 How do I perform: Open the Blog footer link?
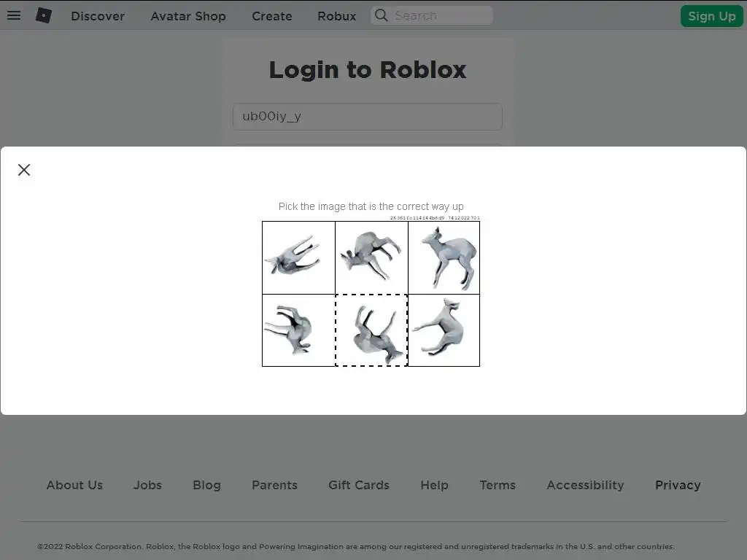coord(206,485)
